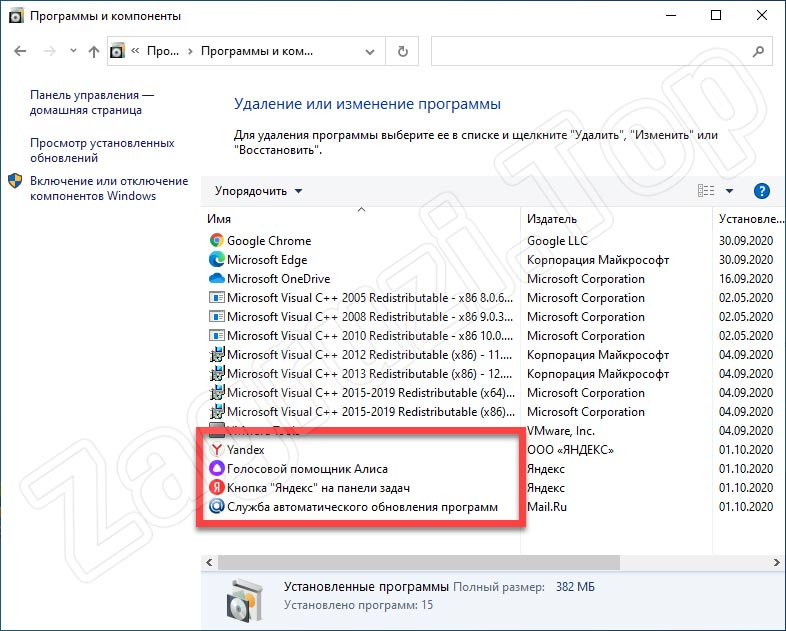The image size is (786, 631).
Task: Sort by the Установлено date column header
Action: click(x=750, y=219)
